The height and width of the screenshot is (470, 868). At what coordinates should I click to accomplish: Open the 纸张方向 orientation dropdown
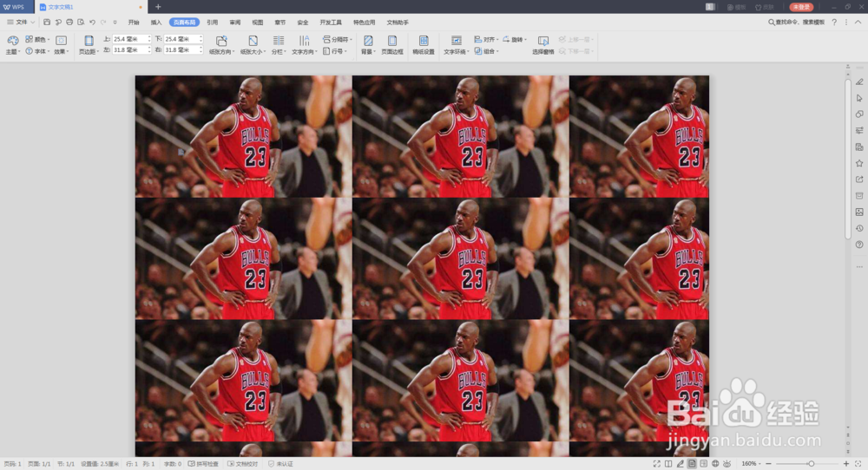[221, 45]
